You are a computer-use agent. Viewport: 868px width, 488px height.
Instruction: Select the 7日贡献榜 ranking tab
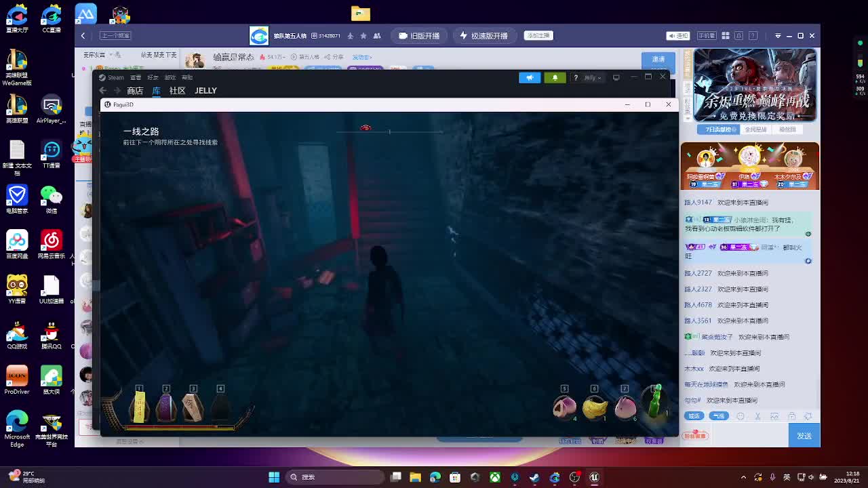pyautogui.click(x=718, y=129)
